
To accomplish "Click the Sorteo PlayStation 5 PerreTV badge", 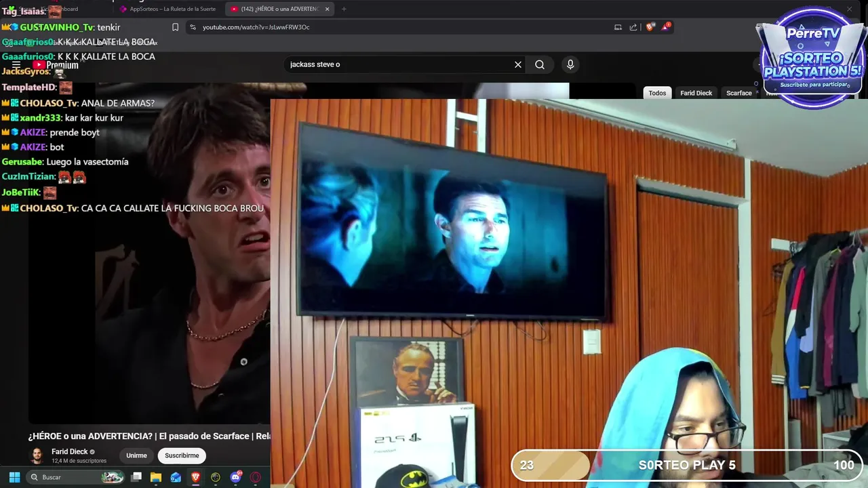I will pos(812,57).
